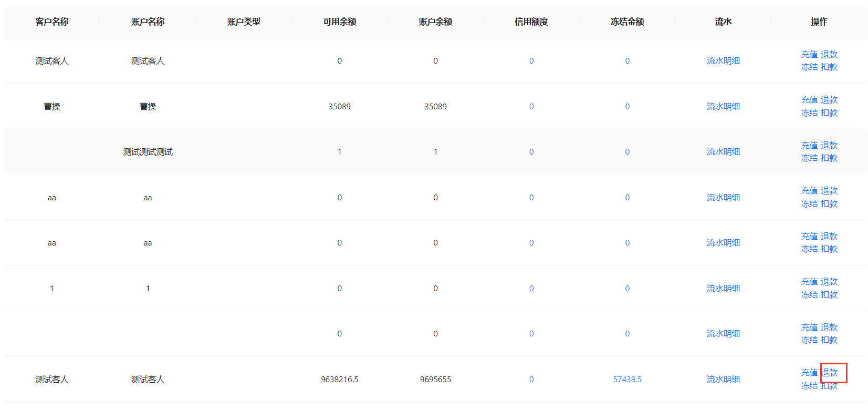The image size is (868, 409).
Task: Click 扣款 for the 测试测试测试 account
Action: click(829, 158)
